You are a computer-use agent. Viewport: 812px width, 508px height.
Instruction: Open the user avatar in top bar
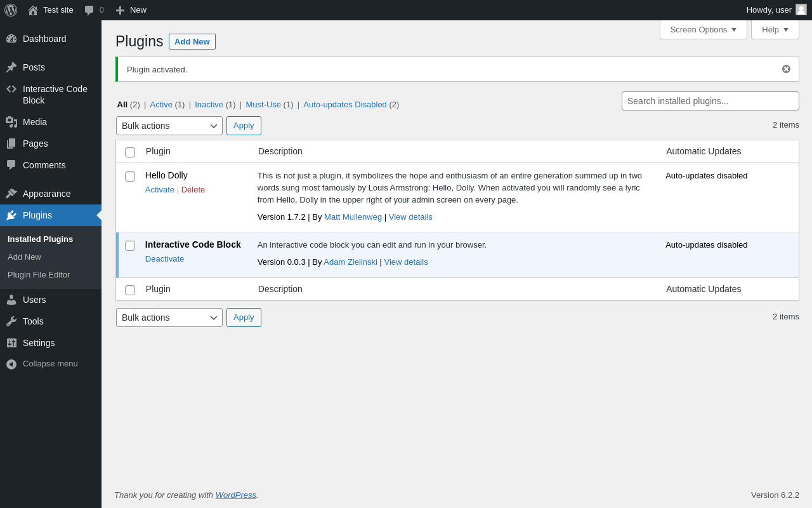[801, 10]
